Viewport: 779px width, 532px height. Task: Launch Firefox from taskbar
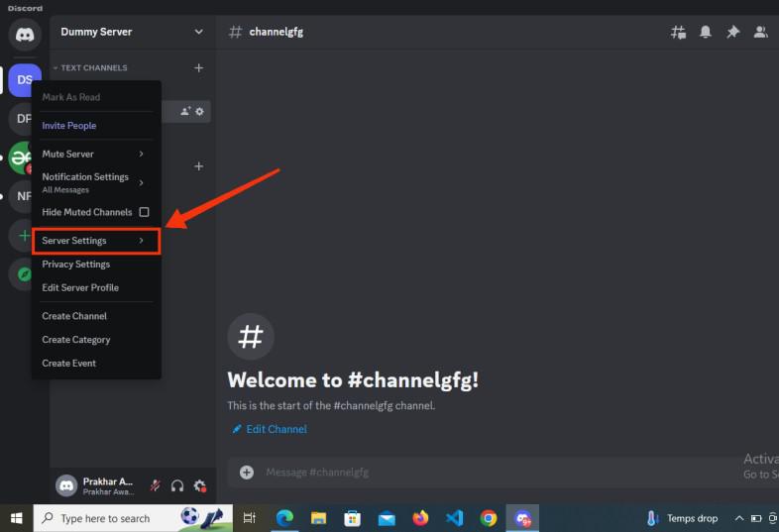tap(420, 518)
